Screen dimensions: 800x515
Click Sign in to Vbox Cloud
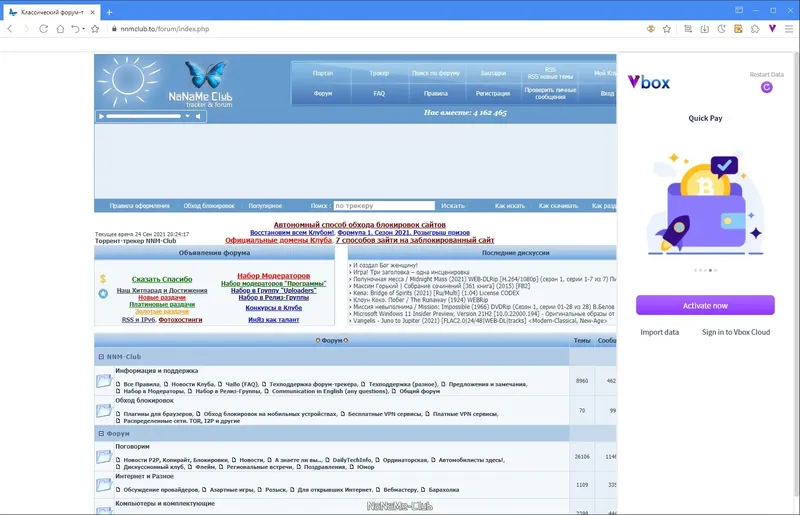pyautogui.click(x=736, y=332)
